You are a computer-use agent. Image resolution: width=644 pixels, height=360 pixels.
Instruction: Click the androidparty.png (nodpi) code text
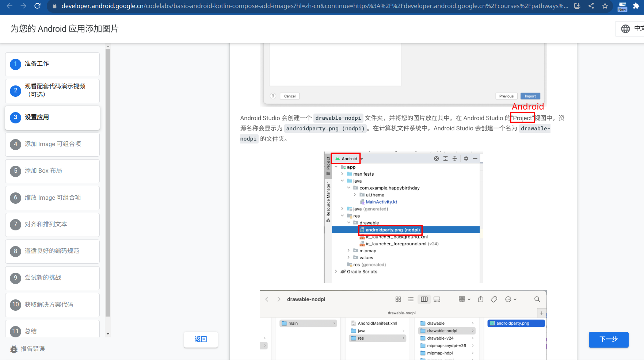click(325, 129)
